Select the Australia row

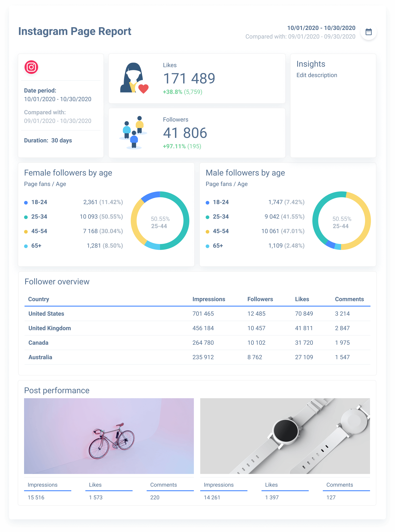(197, 357)
